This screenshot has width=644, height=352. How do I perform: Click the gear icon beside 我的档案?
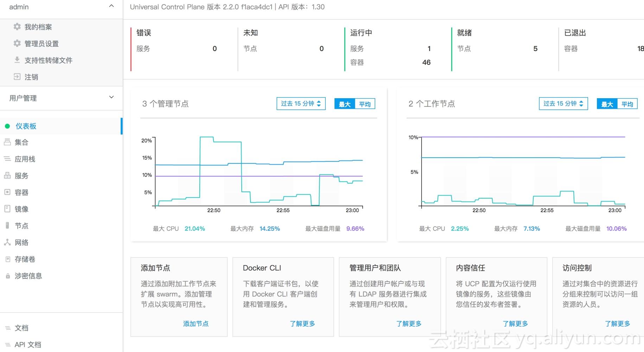pyautogui.click(x=17, y=26)
